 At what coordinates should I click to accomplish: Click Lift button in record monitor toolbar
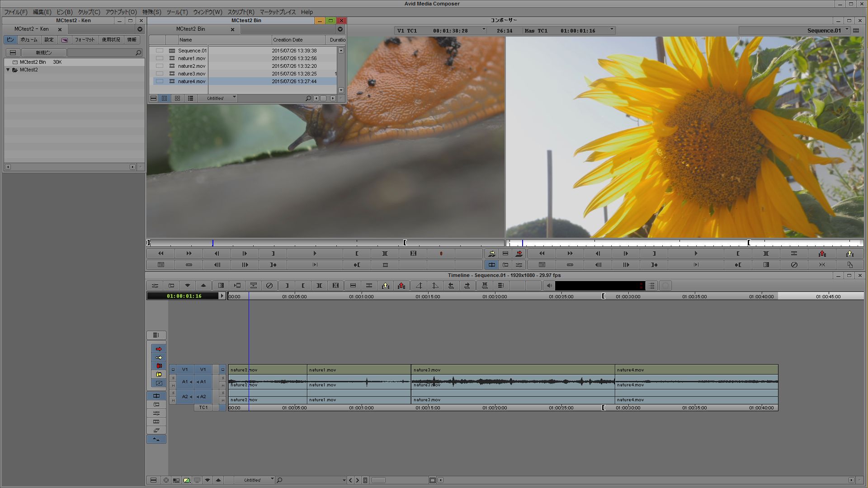(822, 253)
